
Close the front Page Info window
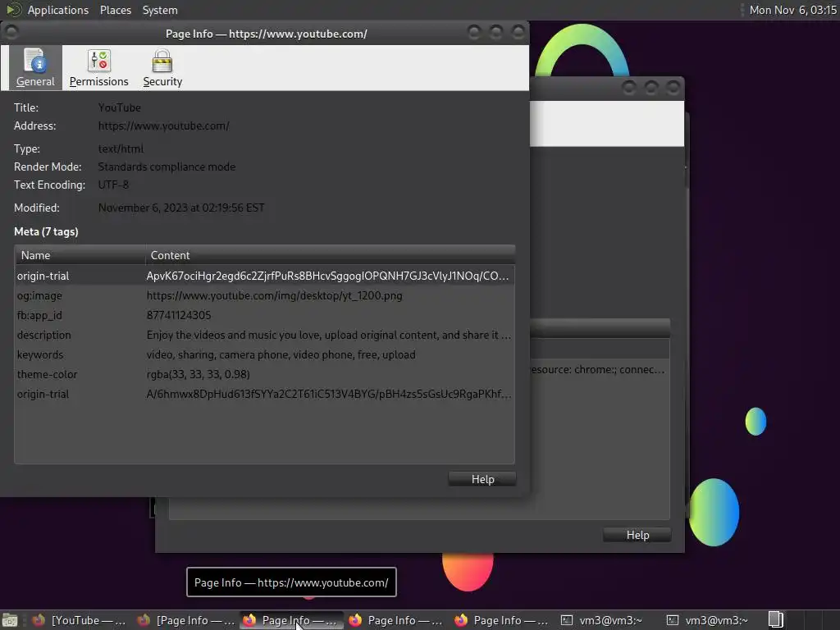(518, 33)
